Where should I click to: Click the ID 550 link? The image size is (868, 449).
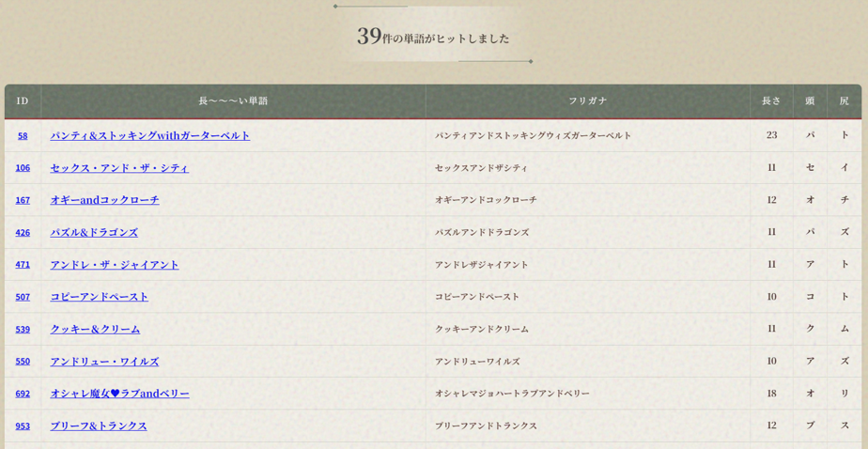pyautogui.click(x=23, y=362)
